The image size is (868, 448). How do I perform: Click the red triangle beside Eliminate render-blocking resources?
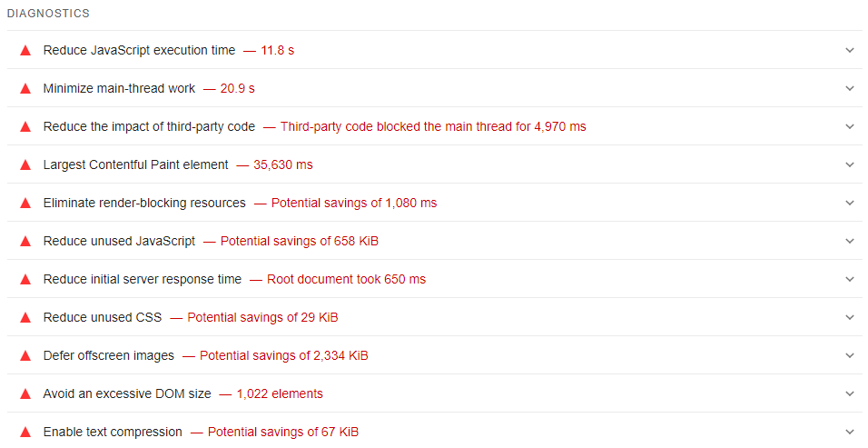pos(25,203)
